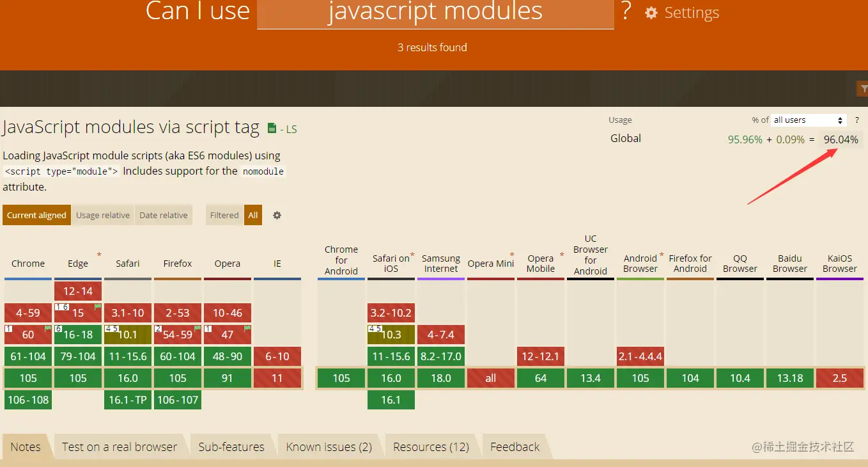Click green flag on Chrome 60 cell
Viewport: 868px width, 467px height.
pos(48,329)
